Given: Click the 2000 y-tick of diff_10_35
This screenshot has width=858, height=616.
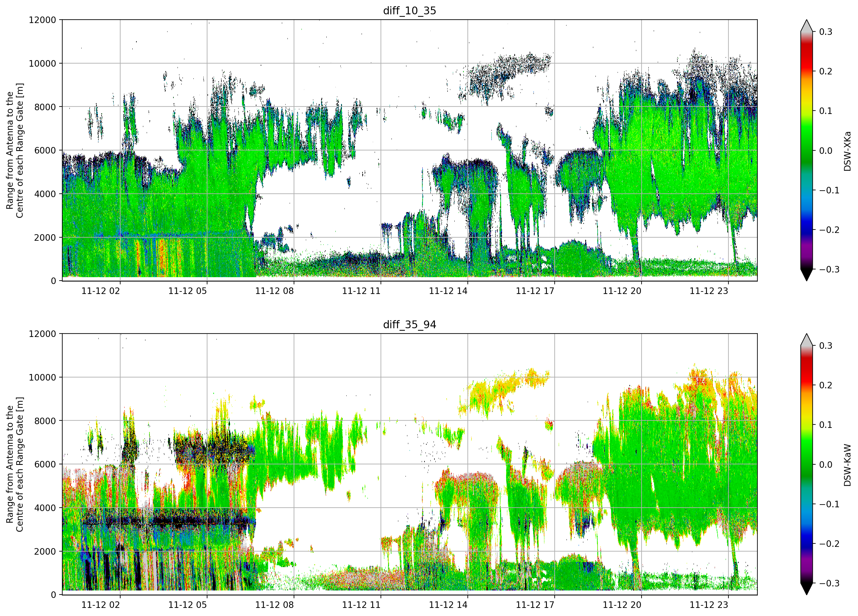Looking at the screenshot, I should click(x=45, y=238).
